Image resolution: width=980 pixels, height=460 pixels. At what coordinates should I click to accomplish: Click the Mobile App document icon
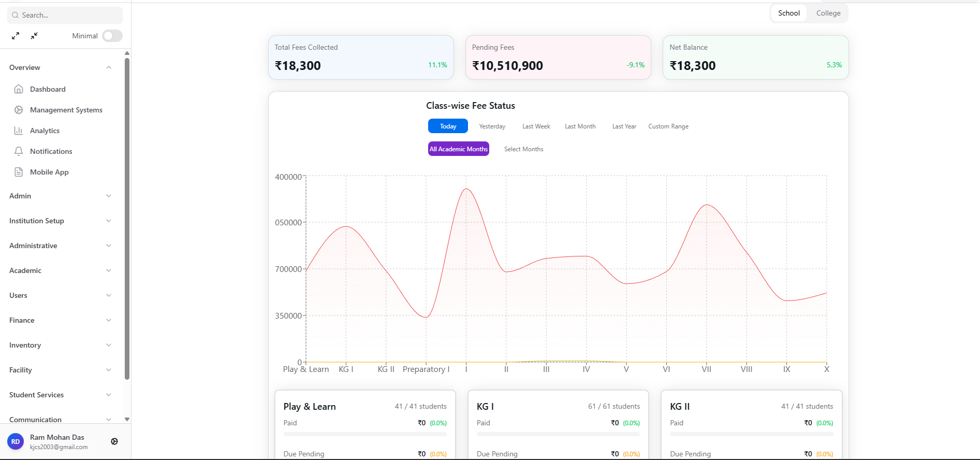click(x=19, y=172)
